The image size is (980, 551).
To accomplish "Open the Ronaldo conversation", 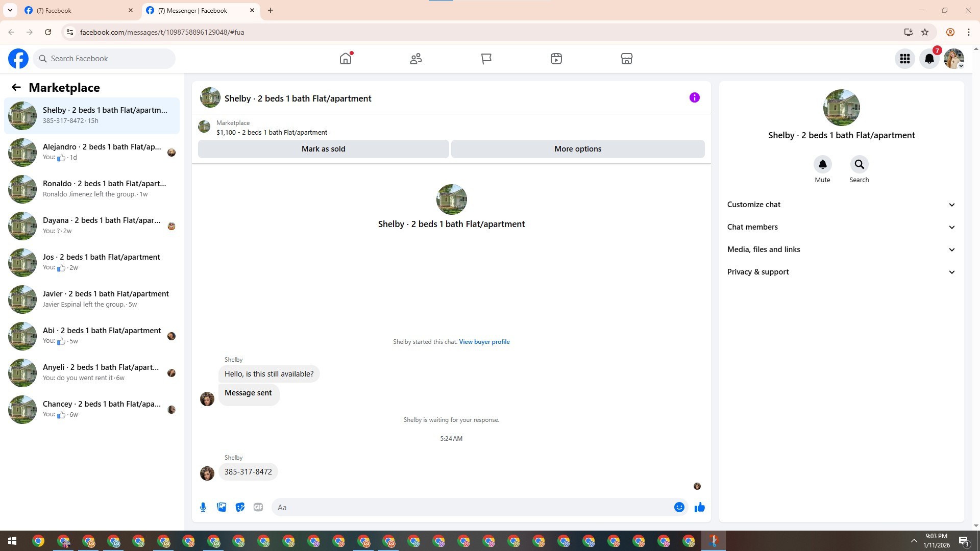I will pos(92,189).
